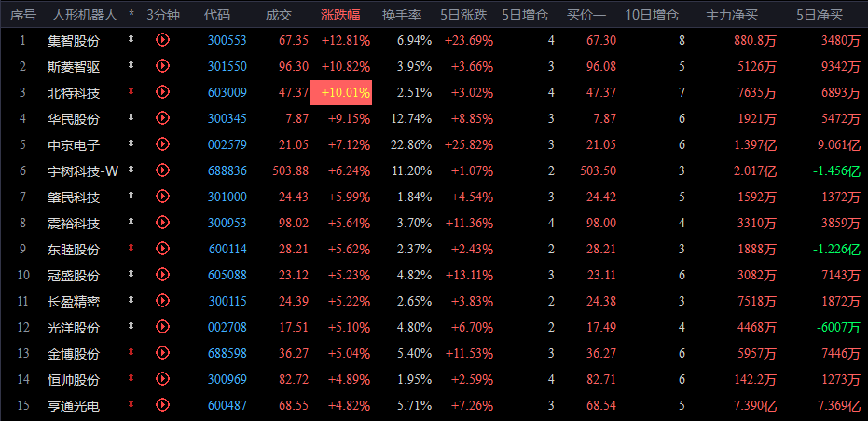Open 3-minute play icon for 恒帅股份
This screenshot has width=868, height=421.
point(162,379)
